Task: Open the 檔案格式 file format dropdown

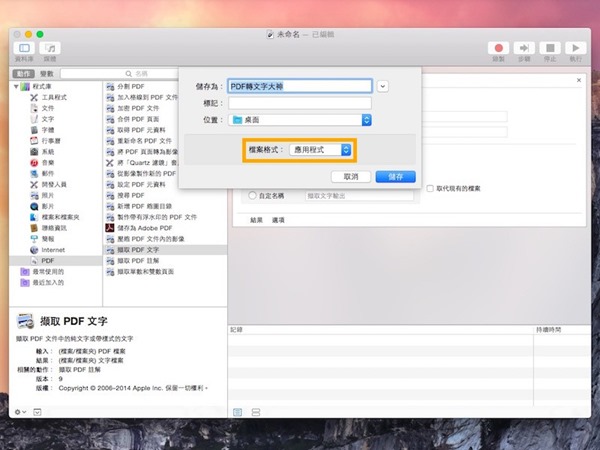Action: tap(320, 150)
